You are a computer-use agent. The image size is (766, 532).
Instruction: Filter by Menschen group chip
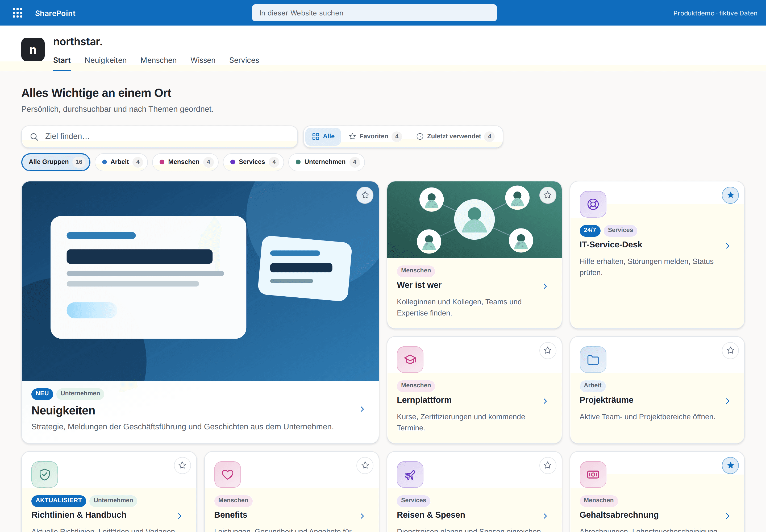point(185,162)
